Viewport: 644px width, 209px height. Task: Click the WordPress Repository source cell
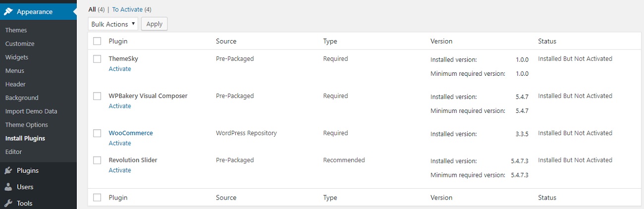coord(246,133)
